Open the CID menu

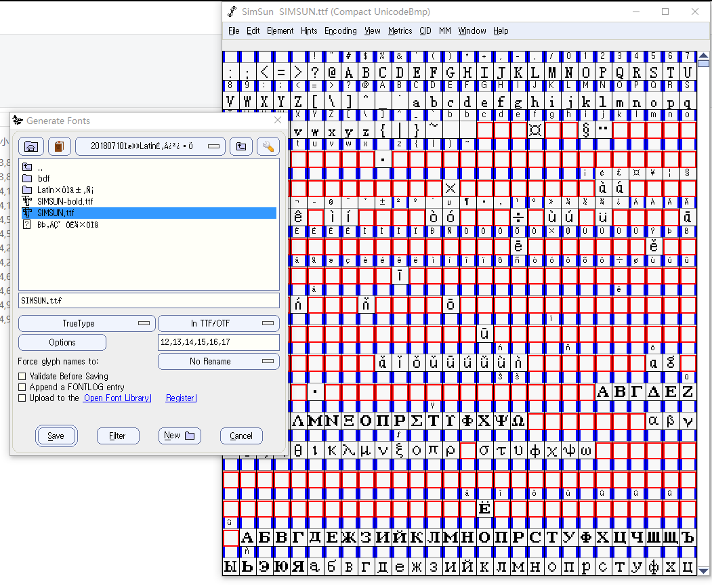pyautogui.click(x=425, y=31)
